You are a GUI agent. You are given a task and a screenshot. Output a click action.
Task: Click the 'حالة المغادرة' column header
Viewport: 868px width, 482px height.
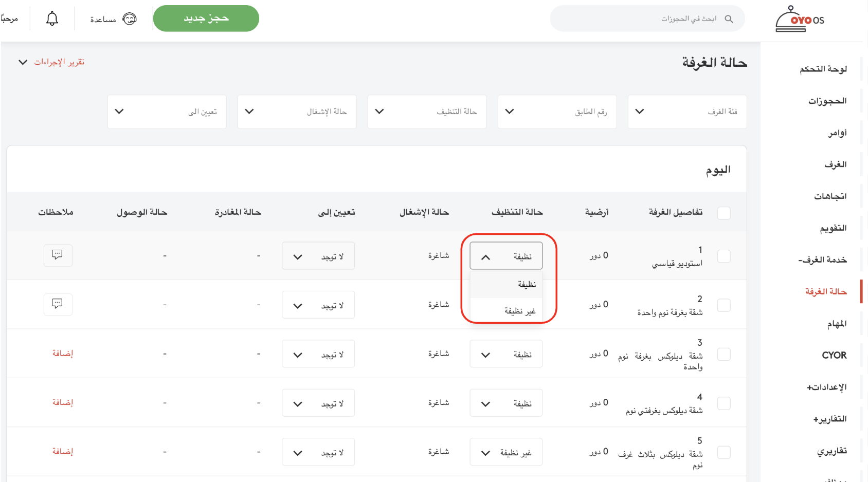(x=238, y=212)
